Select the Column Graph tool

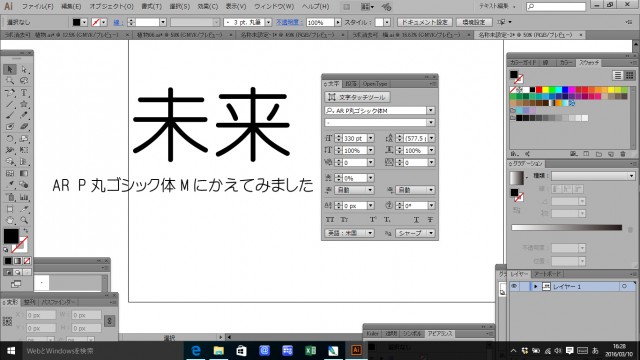pos(24,197)
